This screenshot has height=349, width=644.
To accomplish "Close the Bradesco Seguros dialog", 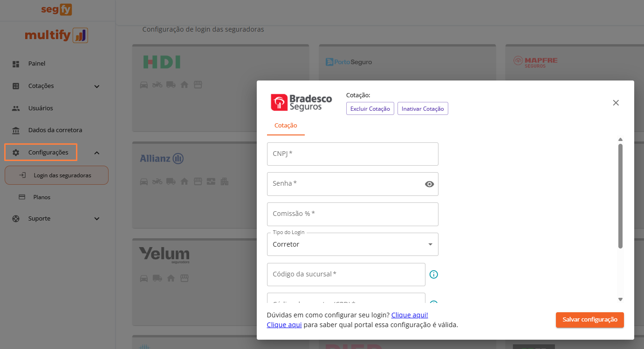I will (x=616, y=103).
